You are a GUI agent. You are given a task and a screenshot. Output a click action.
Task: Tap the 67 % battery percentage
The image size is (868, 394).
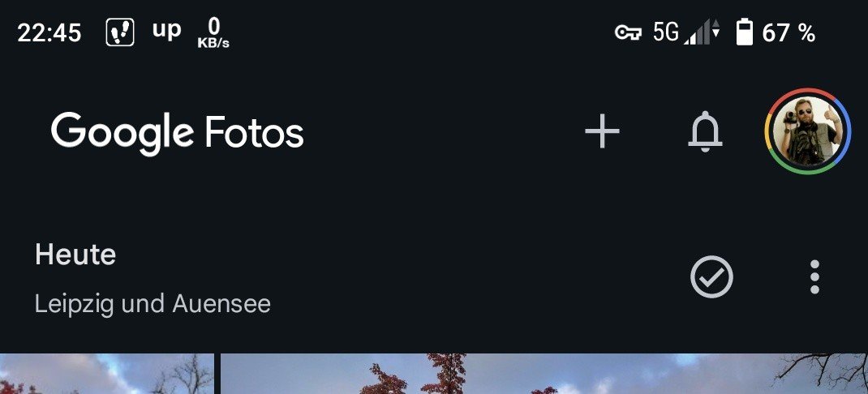tap(789, 33)
